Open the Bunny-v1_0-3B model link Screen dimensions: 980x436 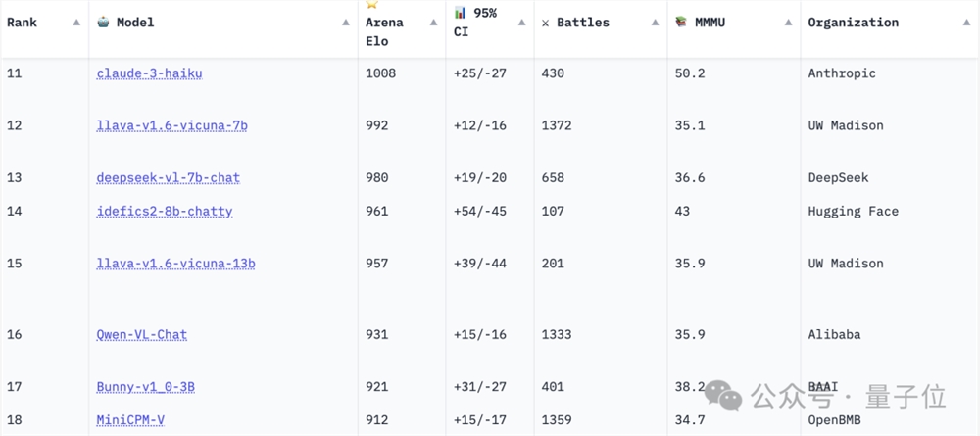(x=145, y=387)
